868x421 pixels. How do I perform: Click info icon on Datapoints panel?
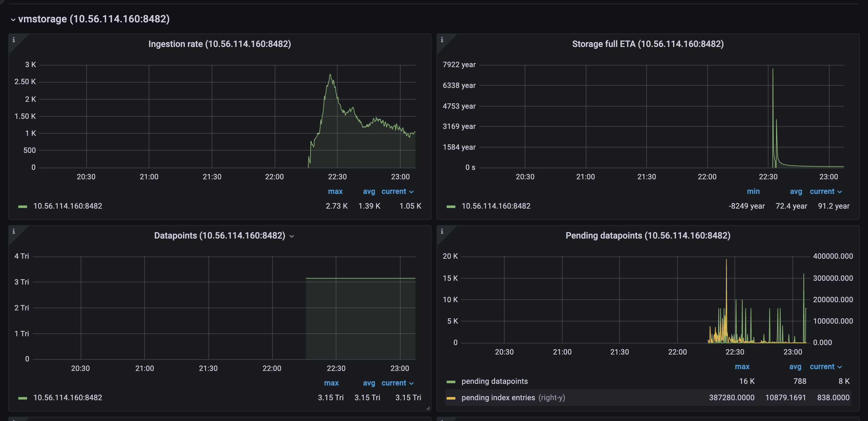click(x=14, y=231)
